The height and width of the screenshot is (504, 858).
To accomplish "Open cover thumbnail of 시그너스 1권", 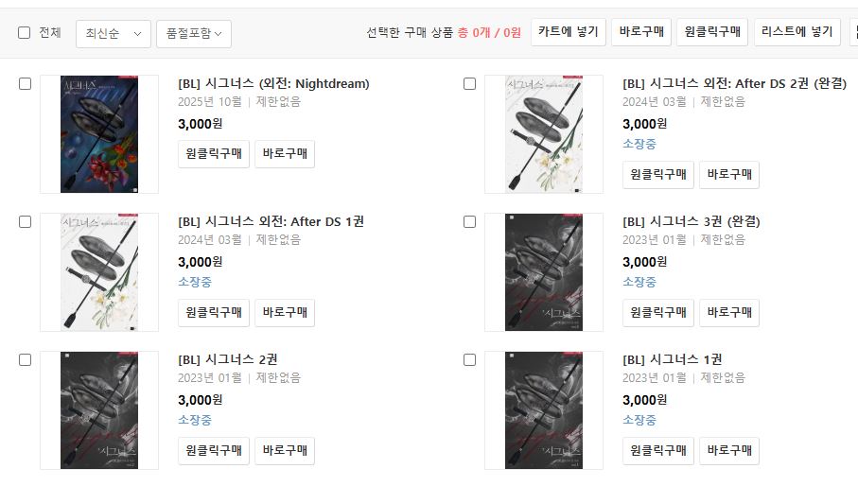I will [544, 409].
